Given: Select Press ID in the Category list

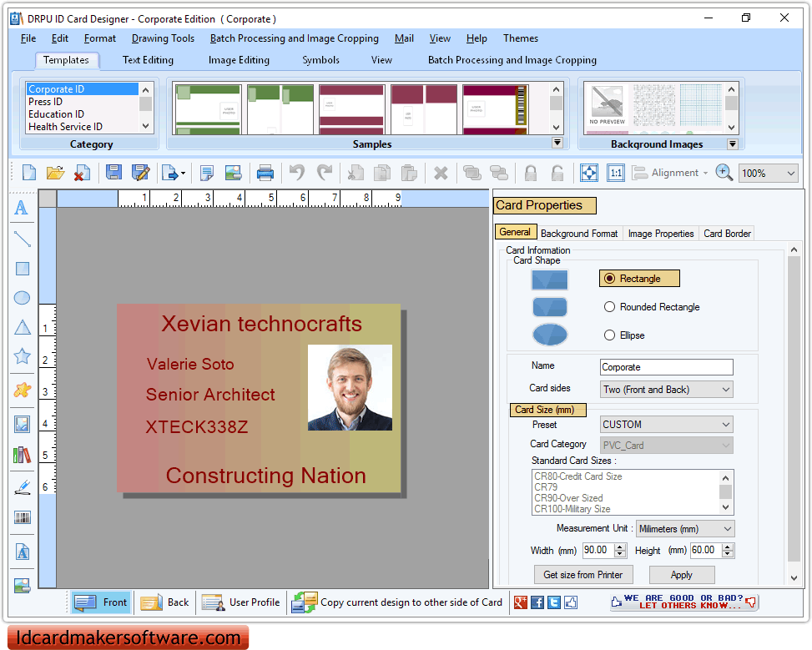Looking at the screenshot, I should (x=46, y=102).
